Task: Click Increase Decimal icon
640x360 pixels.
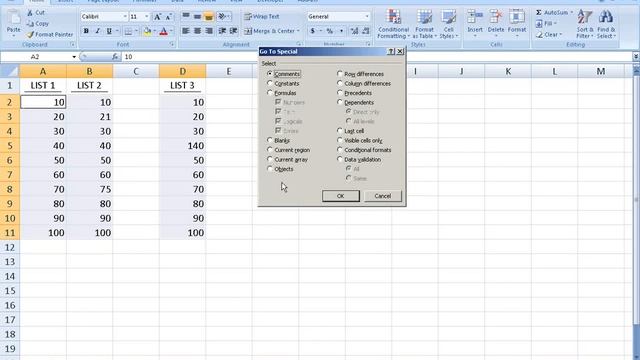Action: pyautogui.click(x=354, y=31)
